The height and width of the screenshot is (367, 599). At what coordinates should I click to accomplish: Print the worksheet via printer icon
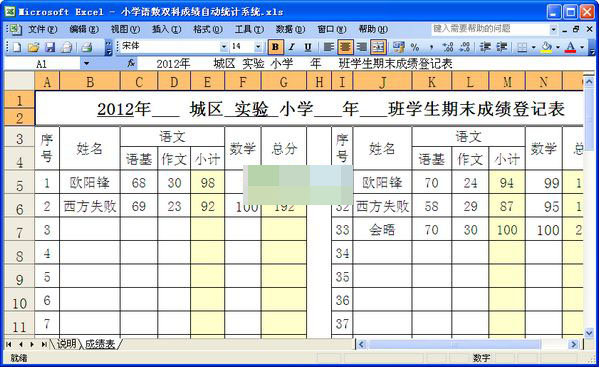(x=86, y=47)
